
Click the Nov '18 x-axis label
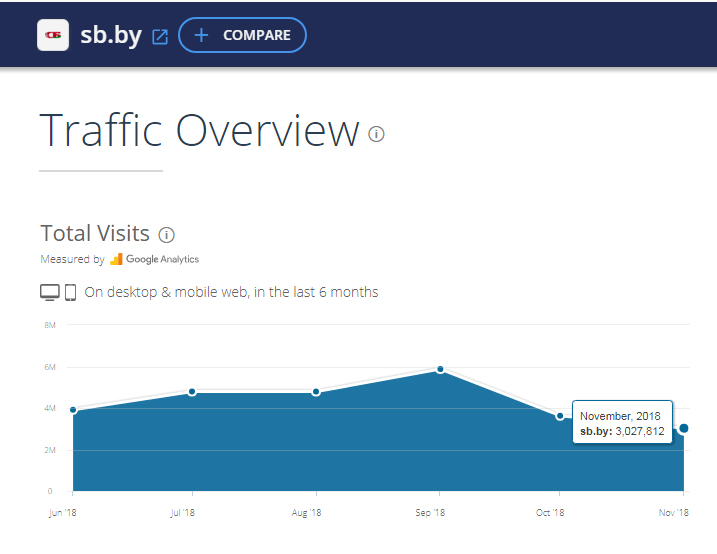(x=674, y=513)
